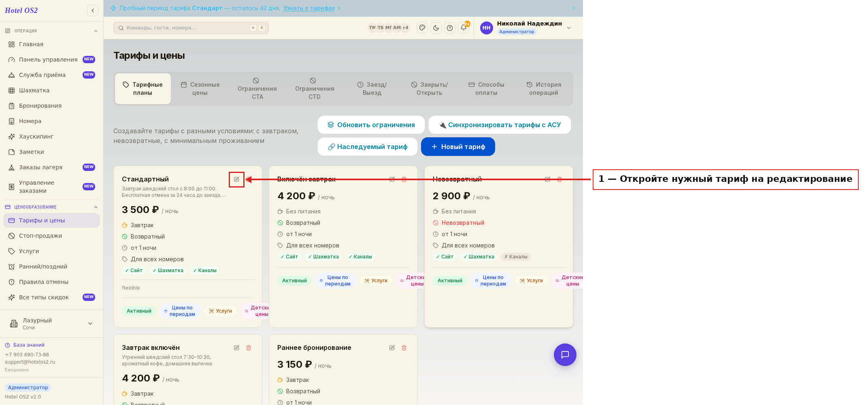Edit the Включён завтрак tariff
This screenshot has height=405, width=868.
point(392,179)
